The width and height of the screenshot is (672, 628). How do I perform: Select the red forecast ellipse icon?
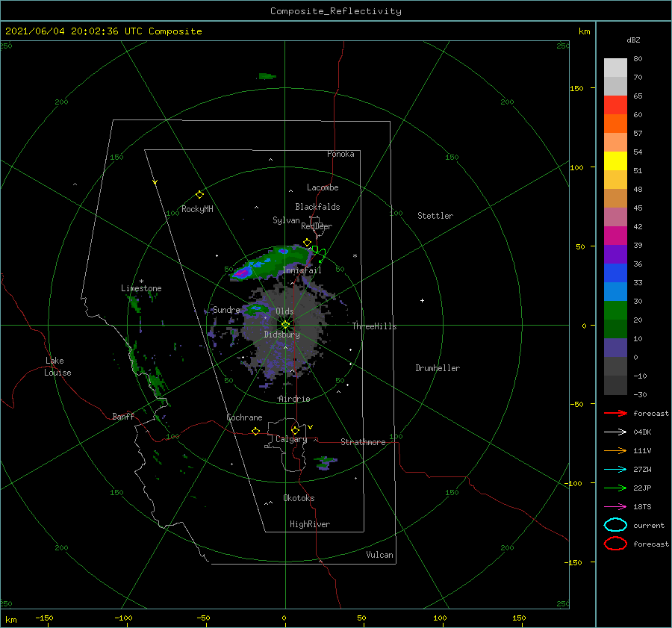pyautogui.click(x=615, y=544)
